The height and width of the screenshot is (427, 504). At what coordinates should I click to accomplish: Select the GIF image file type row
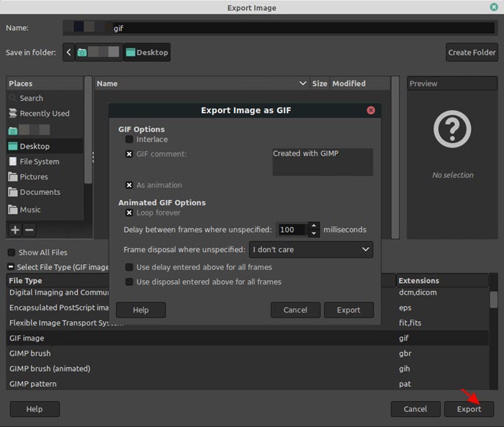pos(248,338)
